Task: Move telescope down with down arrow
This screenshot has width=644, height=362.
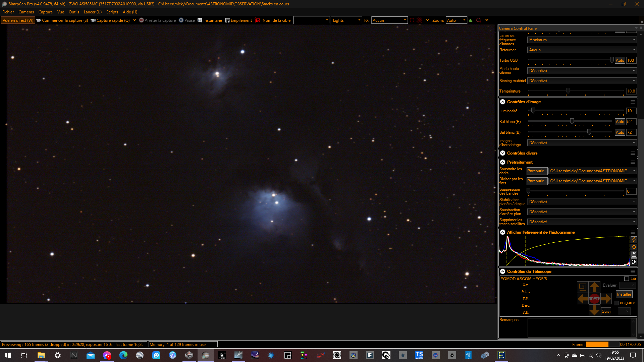Action: (594, 310)
